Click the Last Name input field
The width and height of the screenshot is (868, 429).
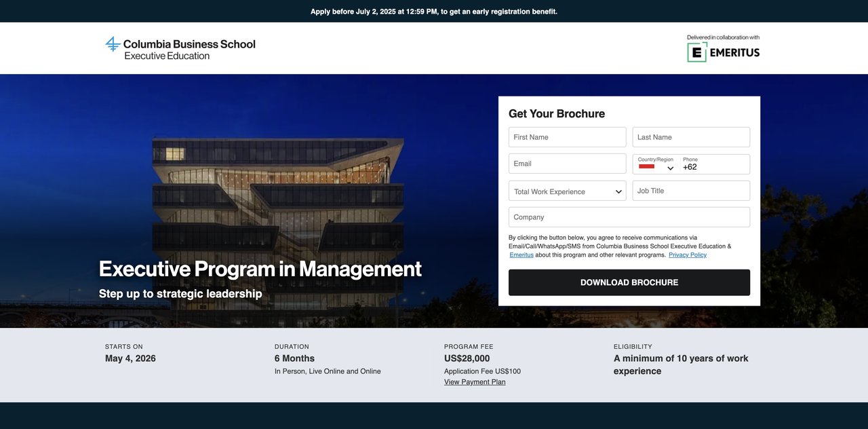pyautogui.click(x=691, y=137)
